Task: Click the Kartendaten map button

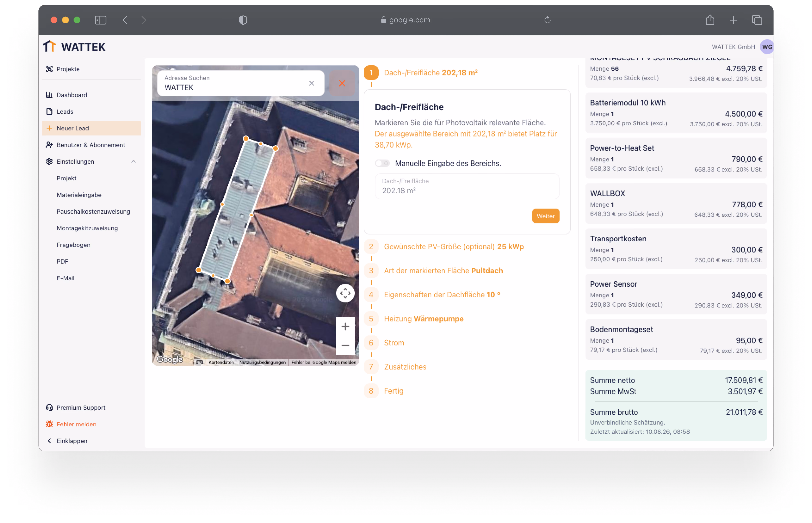Action: point(221,362)
